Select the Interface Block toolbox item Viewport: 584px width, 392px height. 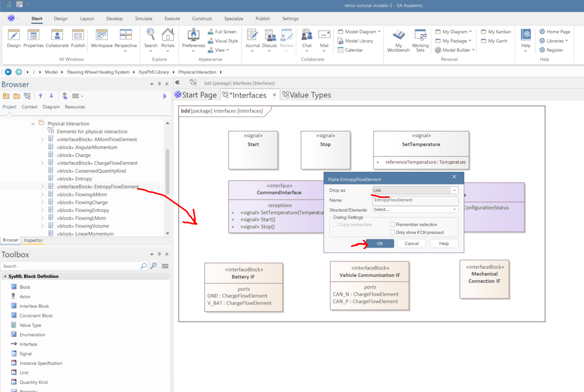(x=34, y=306)
